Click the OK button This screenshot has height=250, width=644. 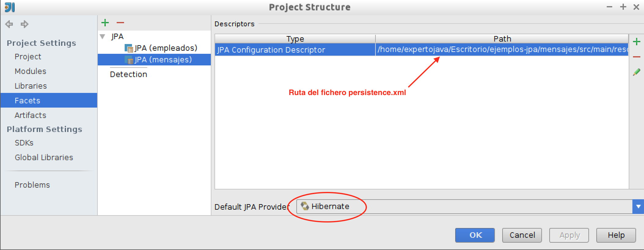coord(475,235)
